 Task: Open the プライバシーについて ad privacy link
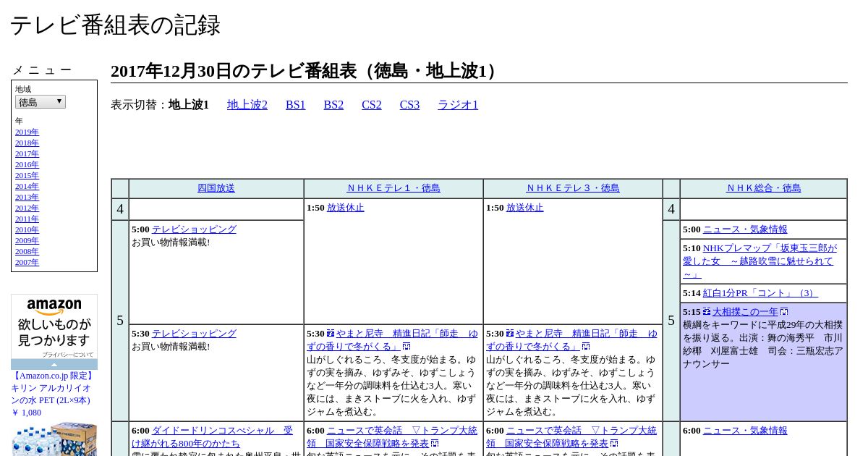click(x=67, y=355)
